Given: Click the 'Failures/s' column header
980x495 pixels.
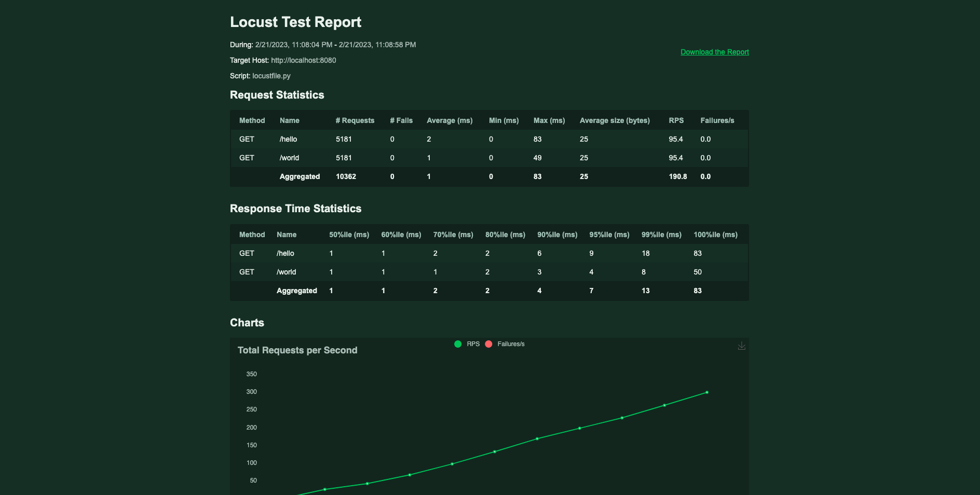Looking at the screenshot, I should coord(717,120).
